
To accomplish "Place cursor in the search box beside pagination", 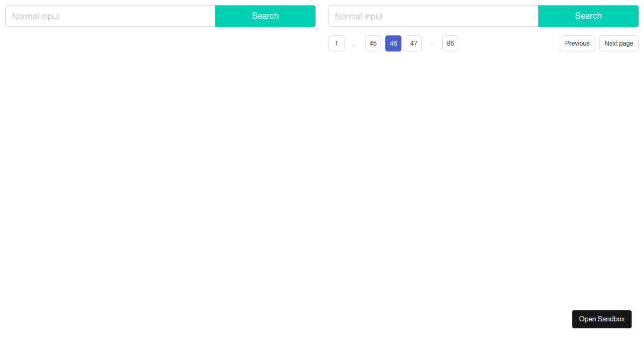I will pyautogui.click(x=433, y=16).
